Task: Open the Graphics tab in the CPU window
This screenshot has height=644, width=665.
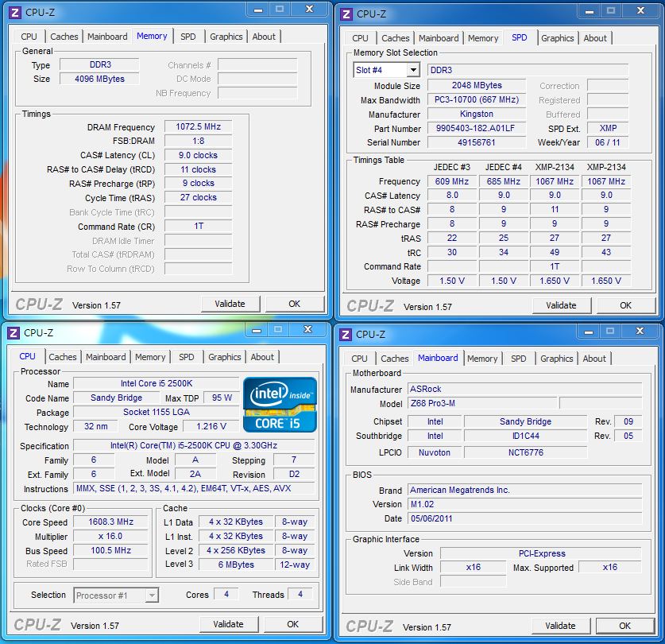Action: pos(224,358)
